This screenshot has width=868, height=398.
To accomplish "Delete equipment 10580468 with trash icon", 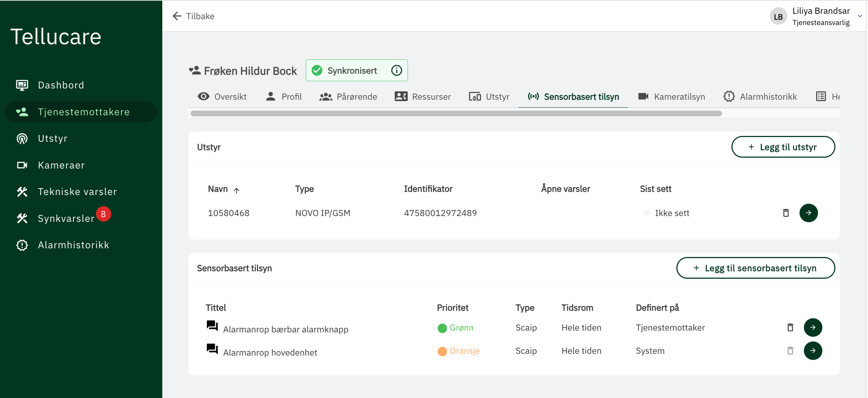I will pos(786,213).
